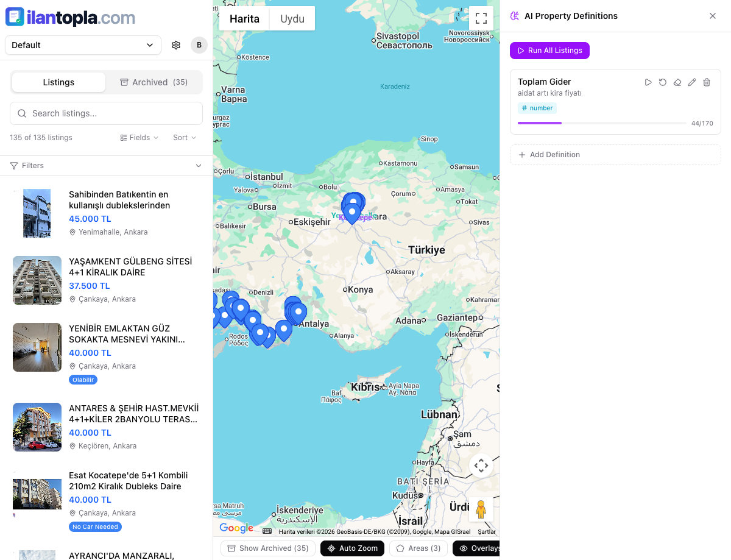Open the Sort dropdown

185,138
